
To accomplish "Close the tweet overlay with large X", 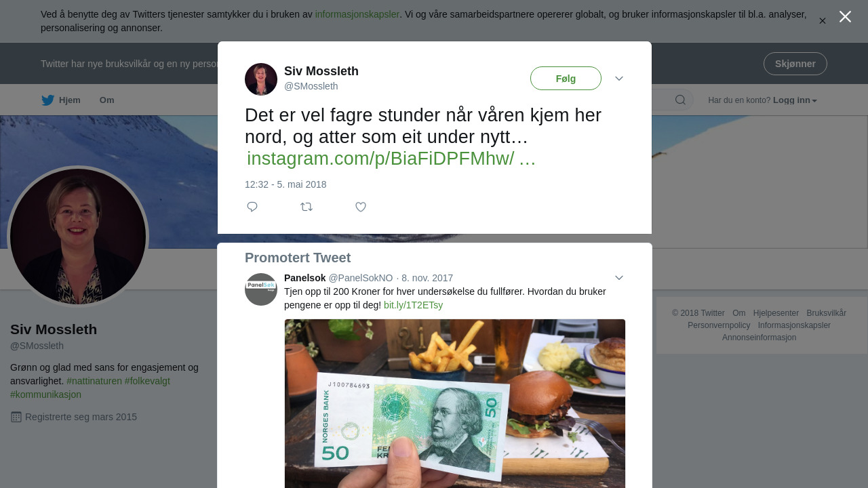I will [845, 16].
